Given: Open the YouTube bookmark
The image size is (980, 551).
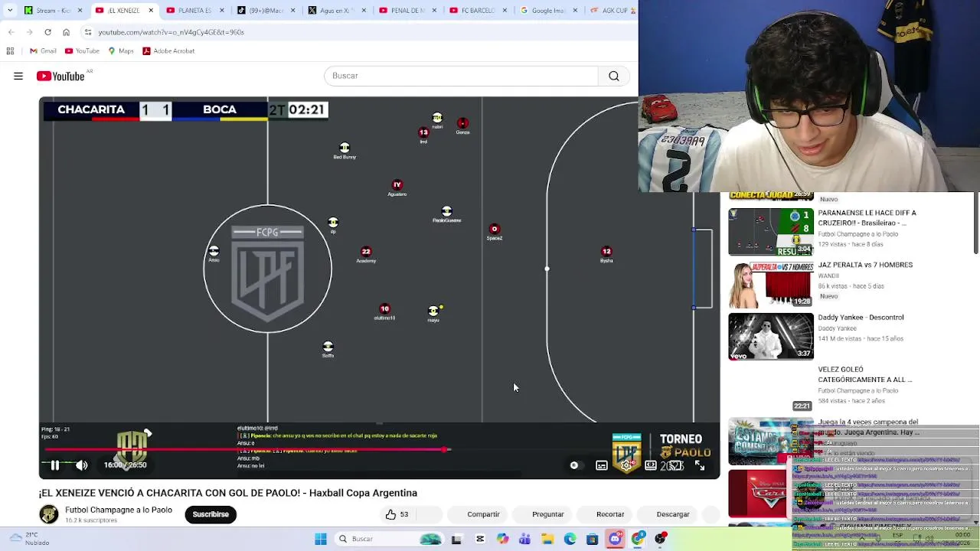Looking at the screenshot, I should (x=82, y=51).
